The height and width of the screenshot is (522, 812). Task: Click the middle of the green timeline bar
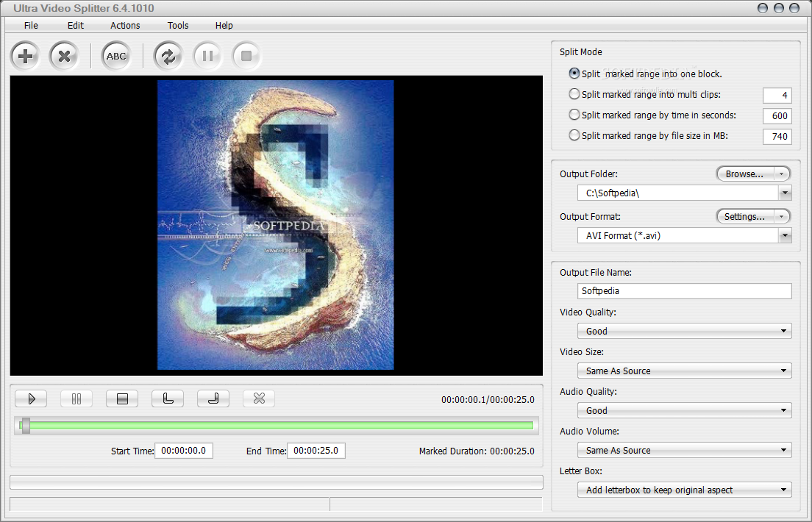277,426
